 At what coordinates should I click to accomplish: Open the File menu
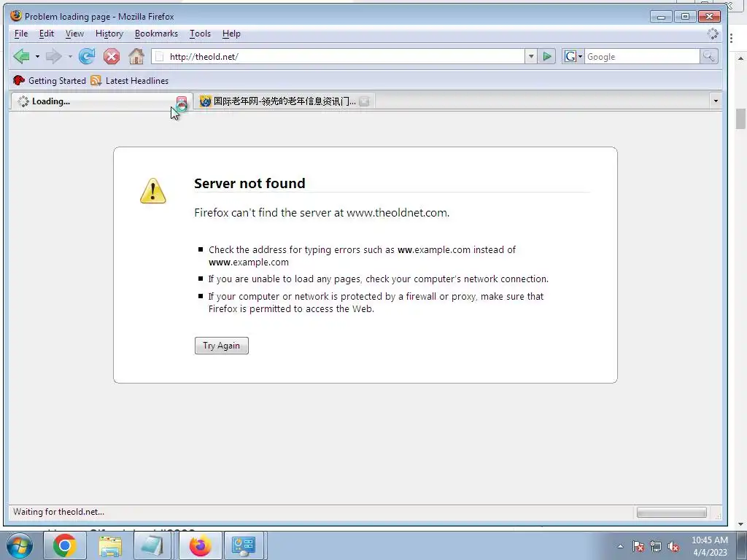(21, 34)
